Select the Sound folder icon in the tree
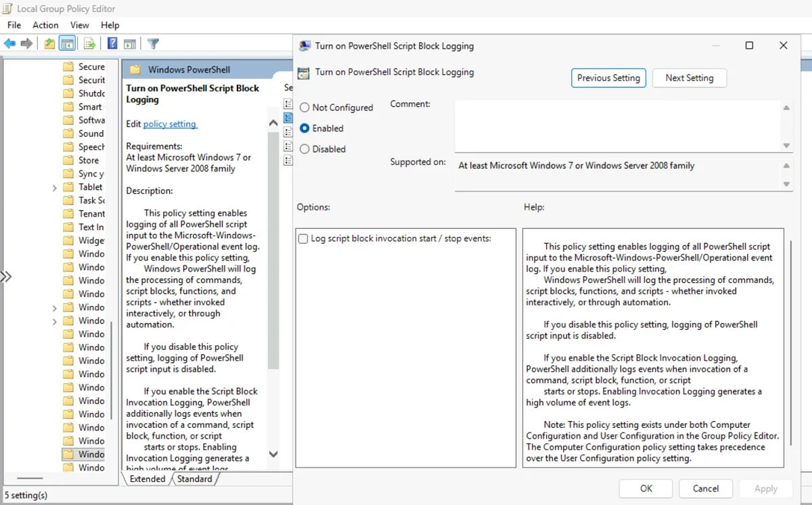Viewport: 812px width, 505px height. click(x=68, y=133)
